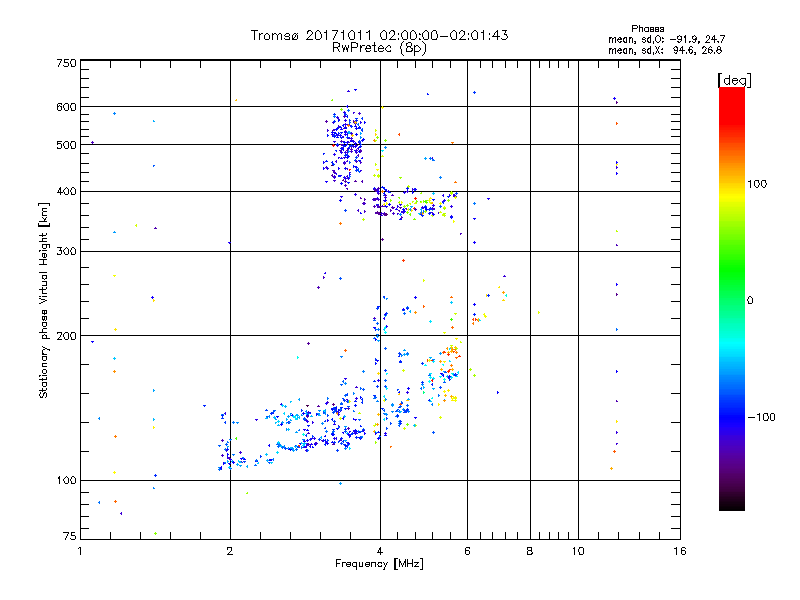800x600 pixels.
Task: Click the x-axis label '4'
Action: pyautogui.click(x=380, y=551)
